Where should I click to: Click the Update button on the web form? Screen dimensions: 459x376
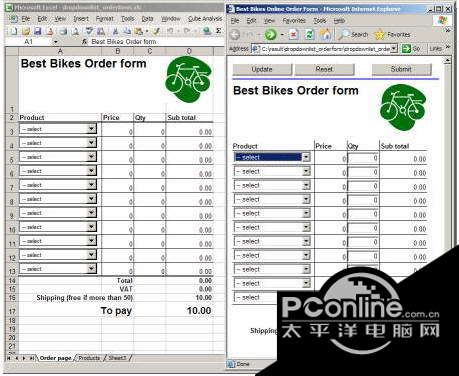pos(262,69)
